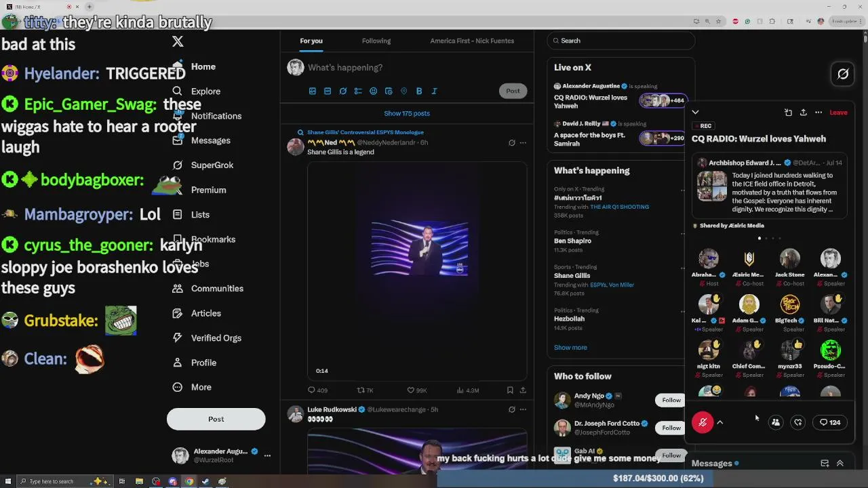This screenshot has height=488, width=868.
Task: Pop out the Space panel
Action: tap(788, 113)
